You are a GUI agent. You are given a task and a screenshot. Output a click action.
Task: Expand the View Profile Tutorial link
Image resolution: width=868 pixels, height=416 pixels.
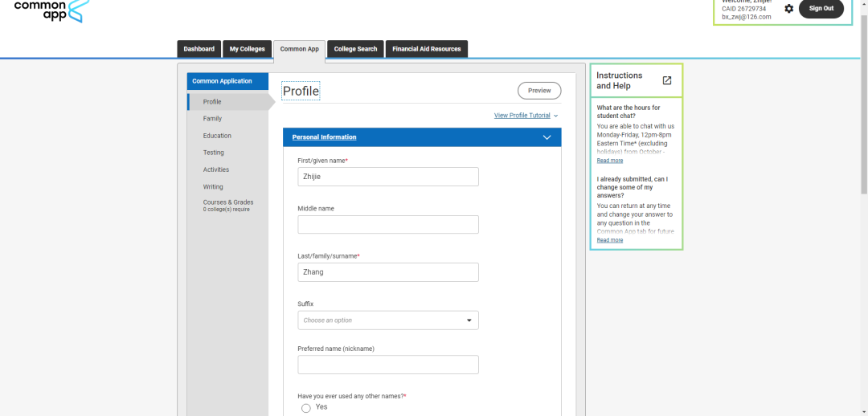pyautogui.click(x=526, y=116)
